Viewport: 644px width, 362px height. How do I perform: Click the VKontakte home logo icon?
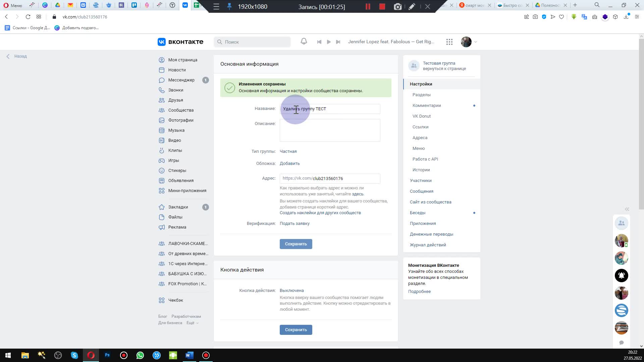pos(161,42)
